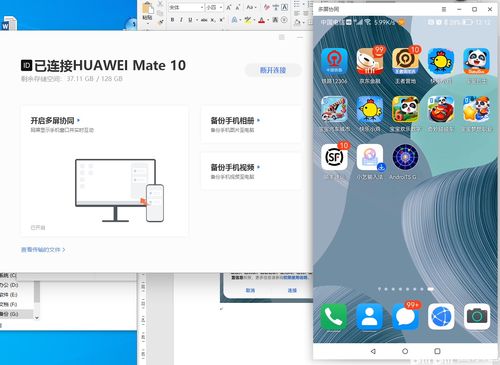Open the Messages app with 99+ badge

tap(405, 316)
